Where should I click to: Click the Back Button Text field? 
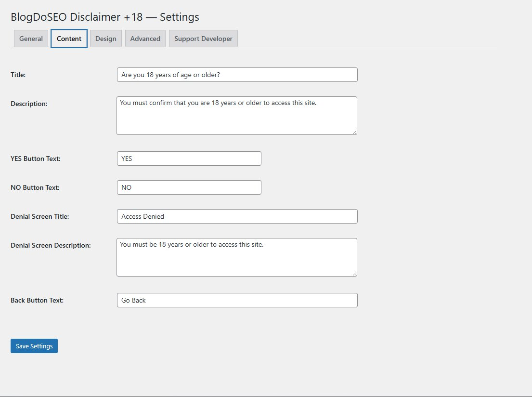[x=237, y=300]
